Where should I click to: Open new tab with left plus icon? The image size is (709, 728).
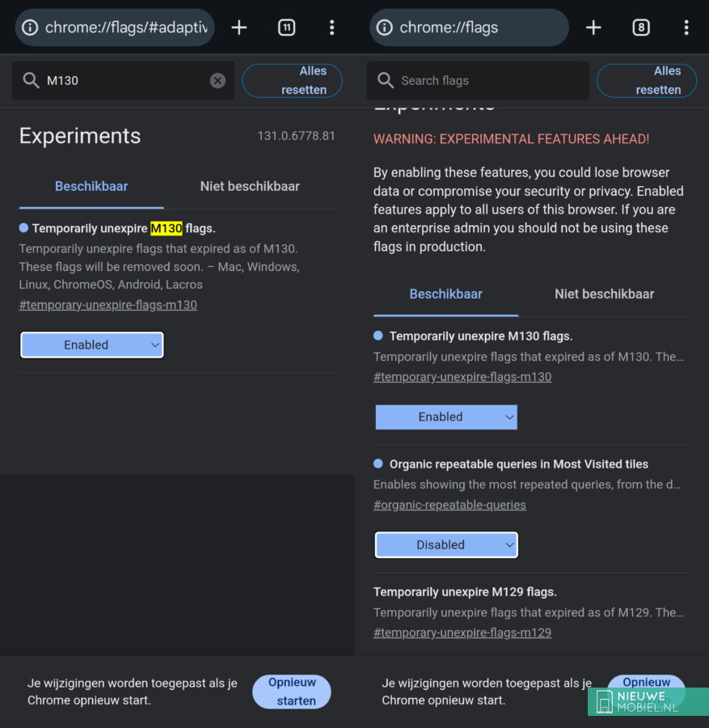pos(239,28)
